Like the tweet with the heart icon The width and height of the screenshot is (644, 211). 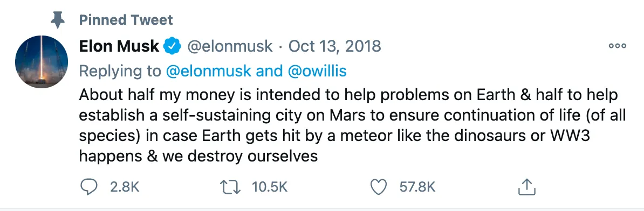pos(379,188)
